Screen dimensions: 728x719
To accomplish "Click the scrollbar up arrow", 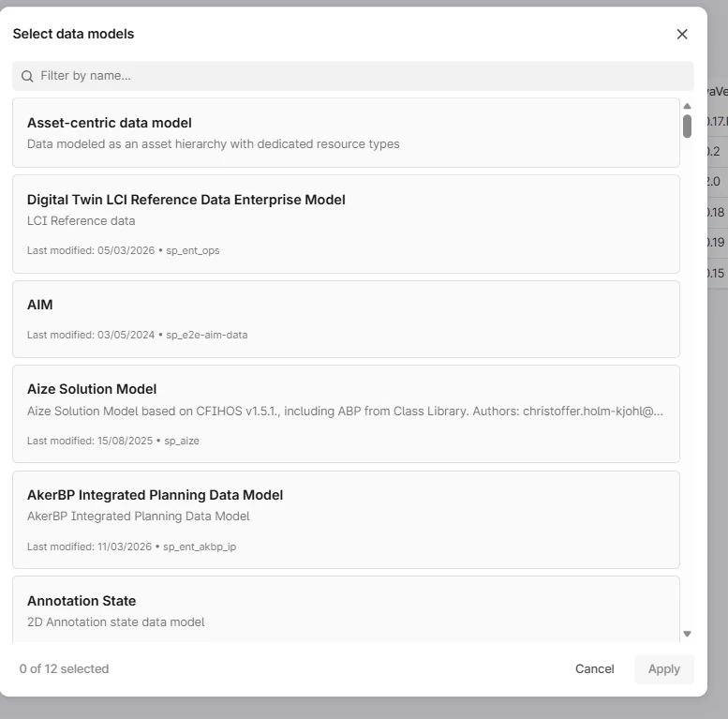I will (x=687, y=106).
